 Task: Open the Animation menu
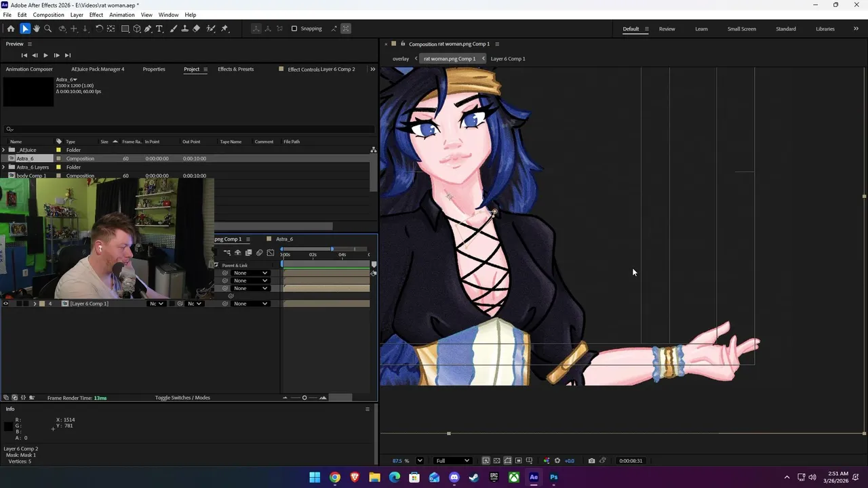(122, 15)
